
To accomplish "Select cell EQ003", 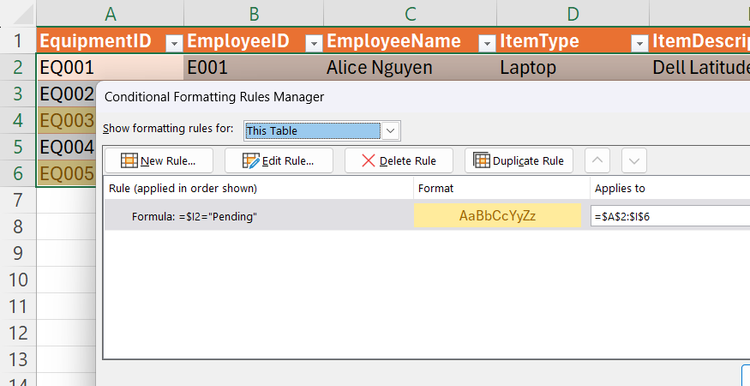I will (66, 121).
